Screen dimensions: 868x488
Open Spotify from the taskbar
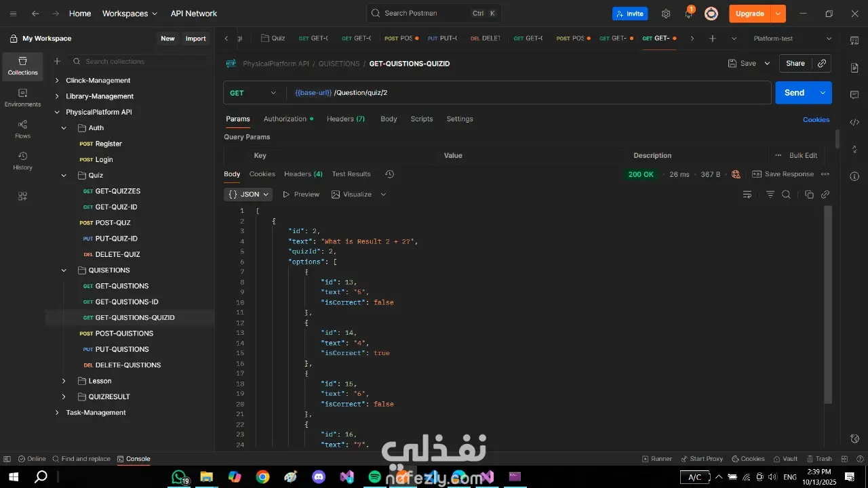374,477
